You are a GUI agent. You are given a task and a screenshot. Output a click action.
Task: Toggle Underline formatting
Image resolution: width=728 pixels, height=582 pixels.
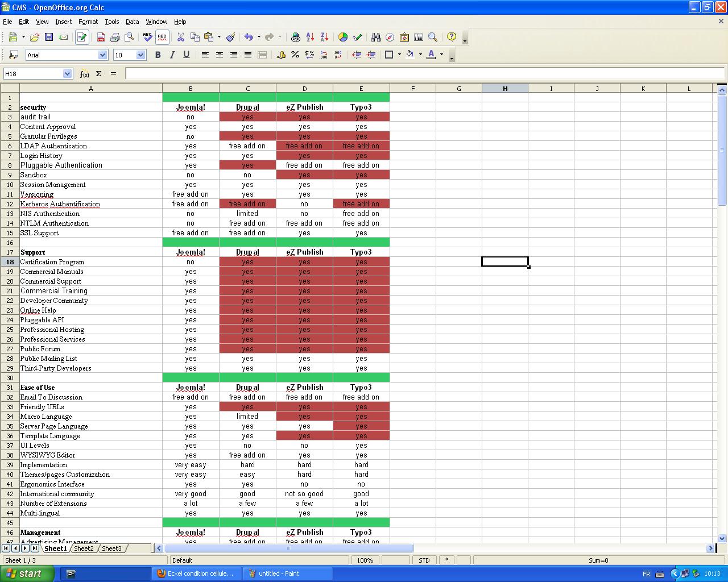[x=186, y=55]
